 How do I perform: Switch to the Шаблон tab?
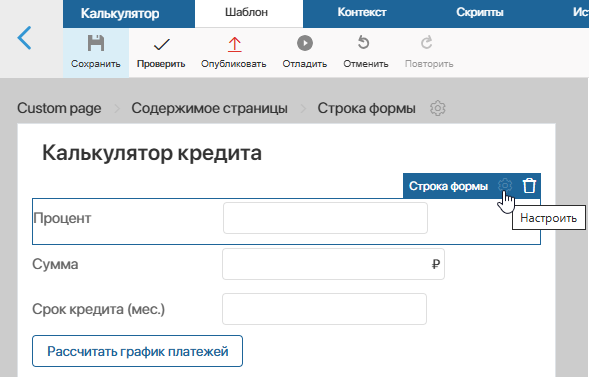coord(249,14)
